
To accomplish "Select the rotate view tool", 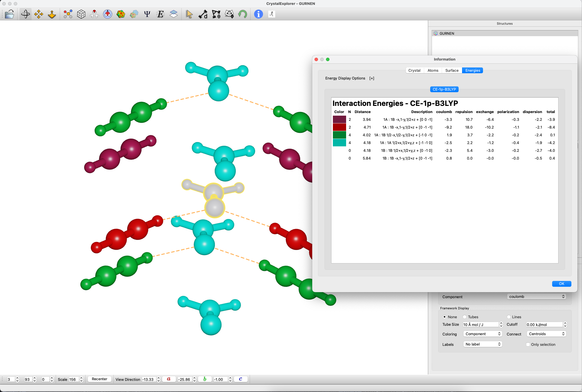I will 25,14.
